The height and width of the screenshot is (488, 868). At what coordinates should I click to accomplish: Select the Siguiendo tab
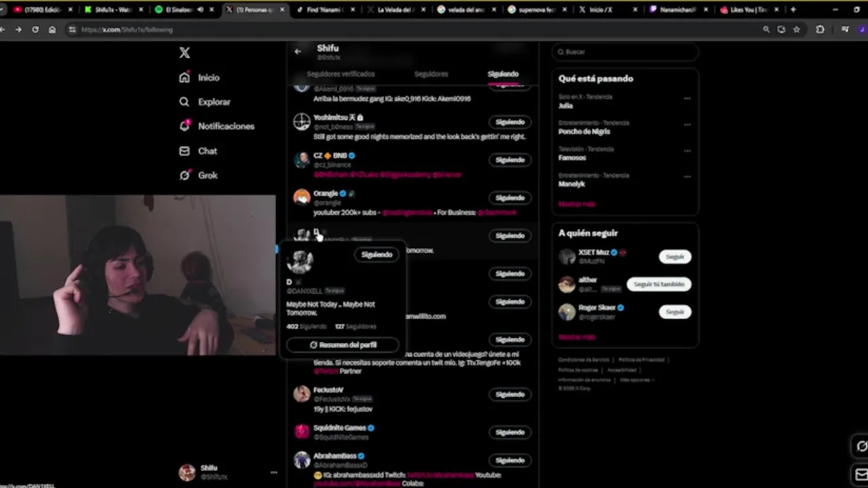pyautogui.click(x=502, y=74)
